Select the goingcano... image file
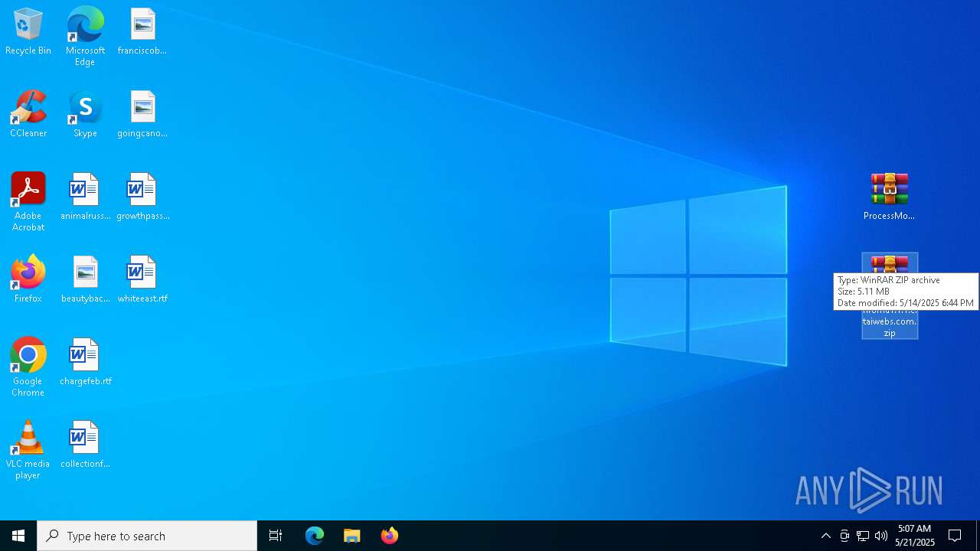 click(142, 115)
